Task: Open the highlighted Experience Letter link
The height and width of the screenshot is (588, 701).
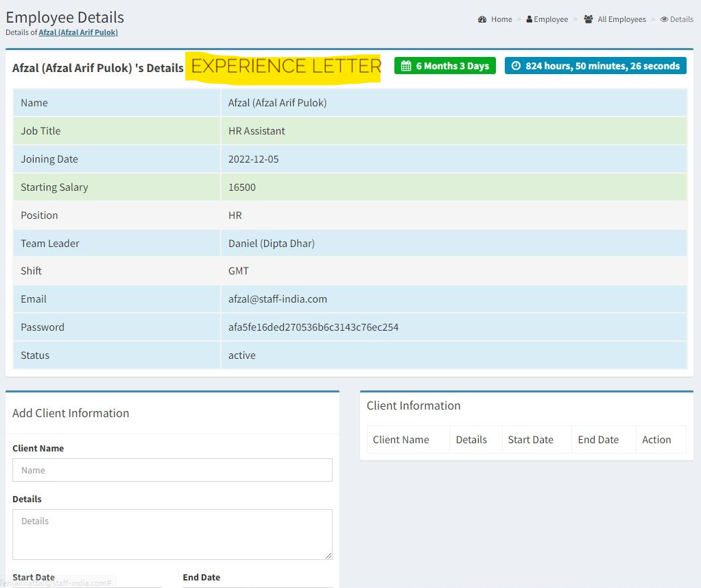Action: (x=286, y=67)
